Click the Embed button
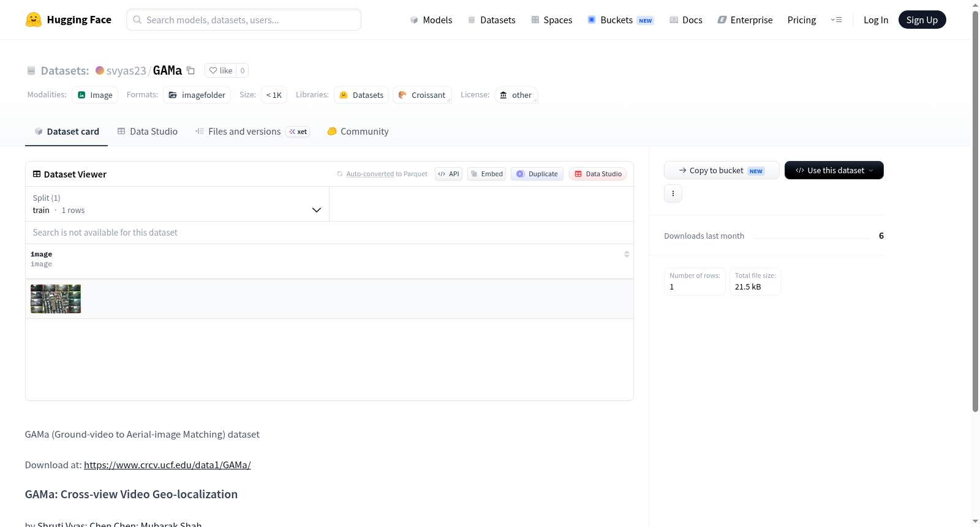 486,174
